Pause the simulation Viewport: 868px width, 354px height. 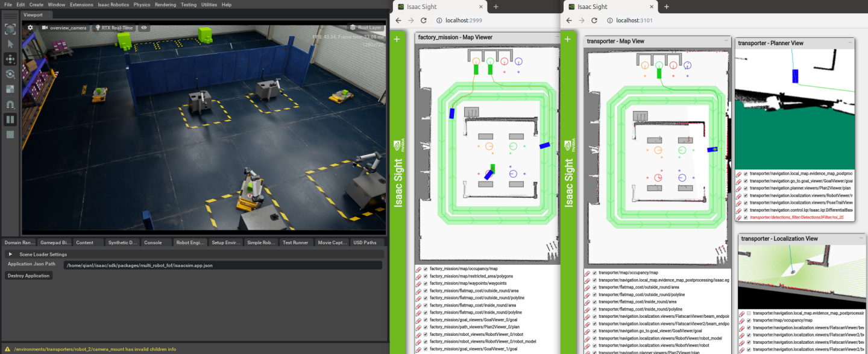(x=10, y=119)
